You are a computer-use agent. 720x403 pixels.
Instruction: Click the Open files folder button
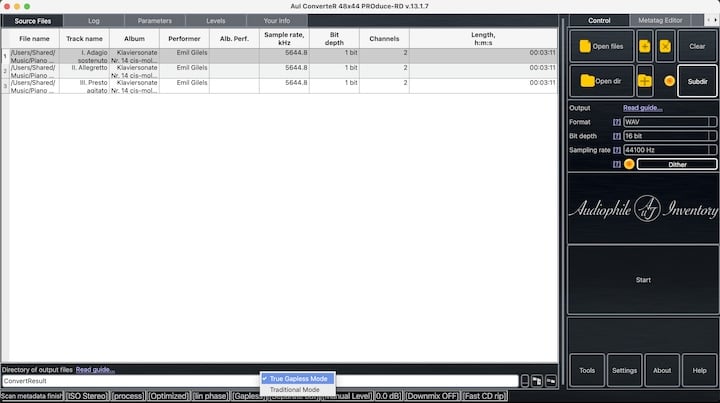(x=602, y=46)
